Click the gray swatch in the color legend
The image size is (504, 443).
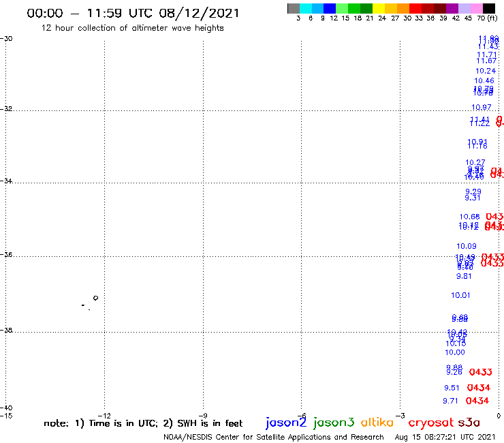(x=294, y=8)
